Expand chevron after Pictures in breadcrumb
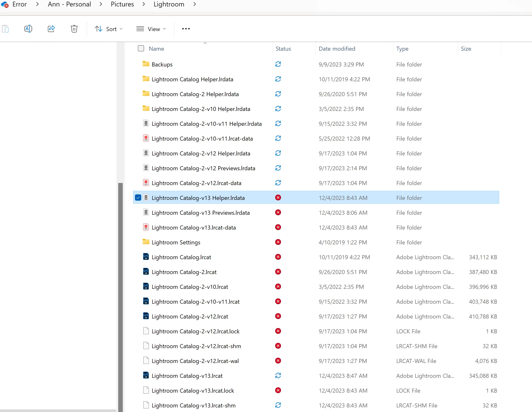This screenshot has height=412, width=532. pos(144,4)
